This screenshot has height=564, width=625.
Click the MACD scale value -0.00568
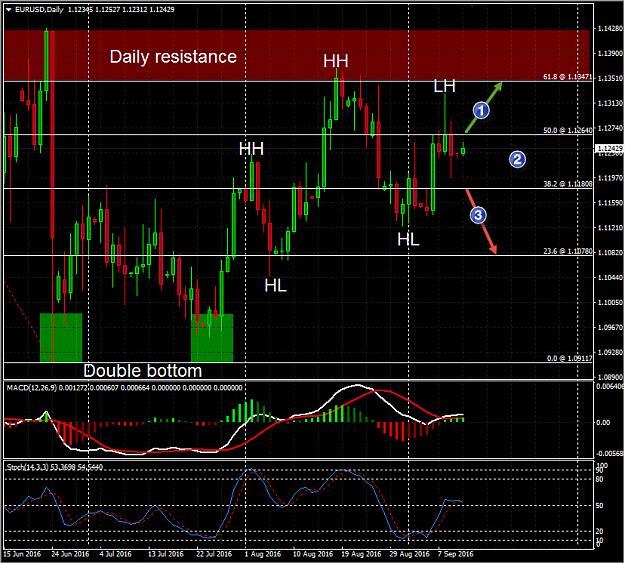(x=609, y=453)
